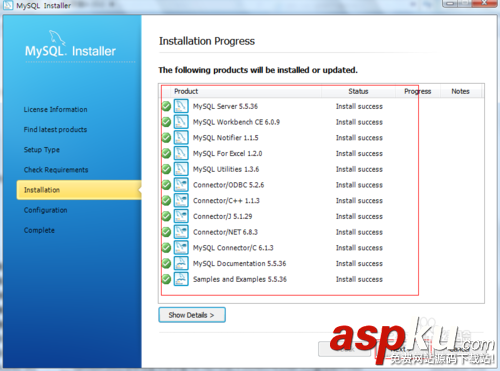500x371 pixels.
Task: Click the Connector/J 5.1.29 product icon
Action: (x=181, y=216)
